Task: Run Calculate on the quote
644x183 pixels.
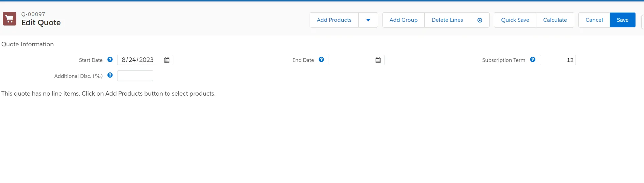Action: (x=555, y=20)
